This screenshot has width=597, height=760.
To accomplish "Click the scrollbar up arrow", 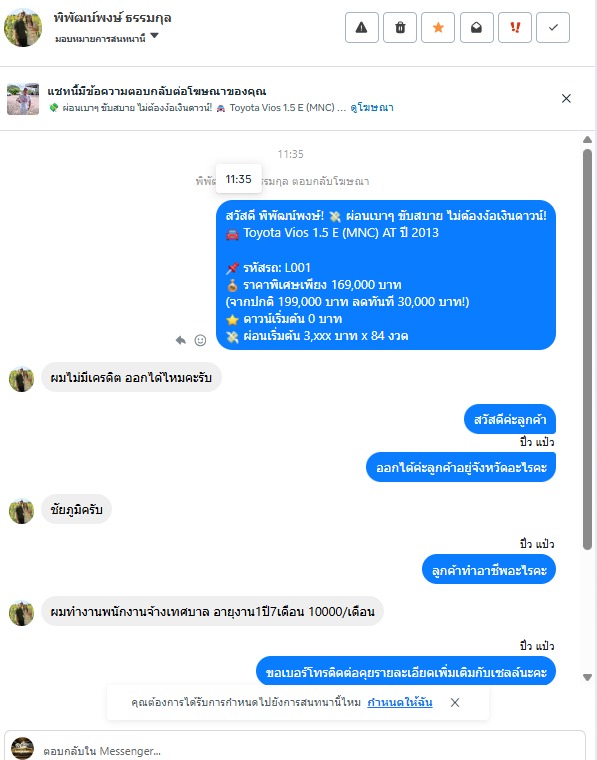I will click(587, 140).
